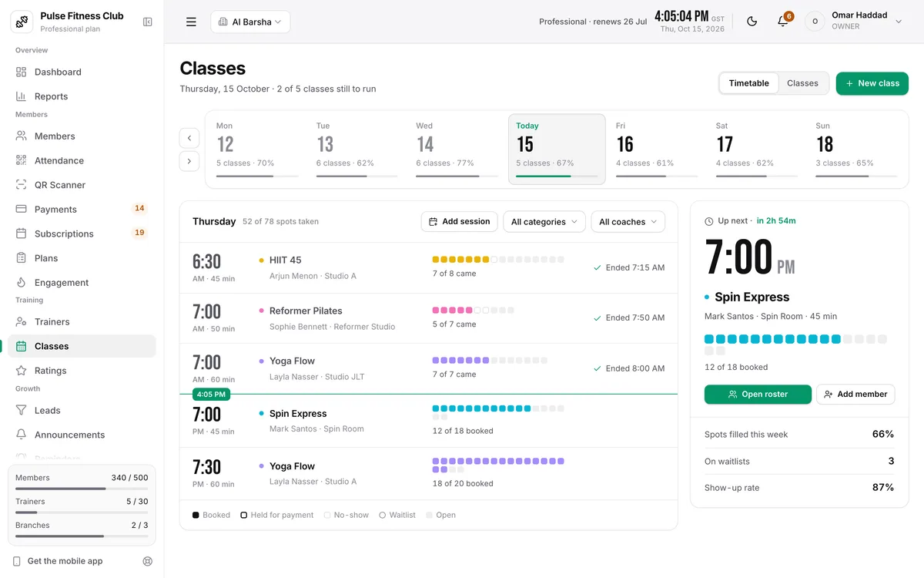Open QR Scanner in sidebar

(82, 185)
